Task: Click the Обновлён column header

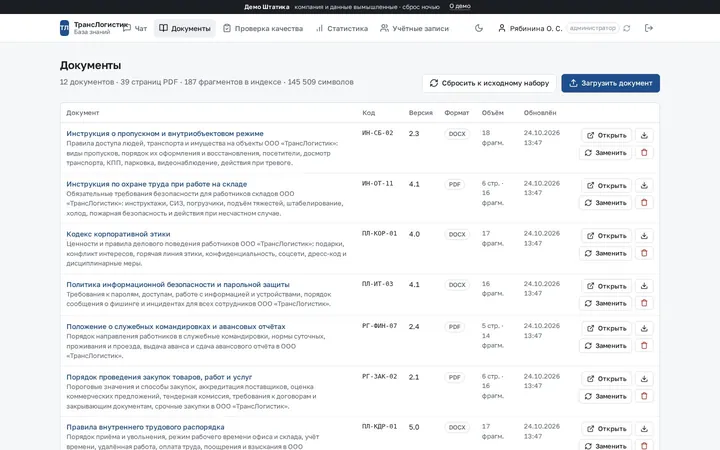Action: [540, 112]
